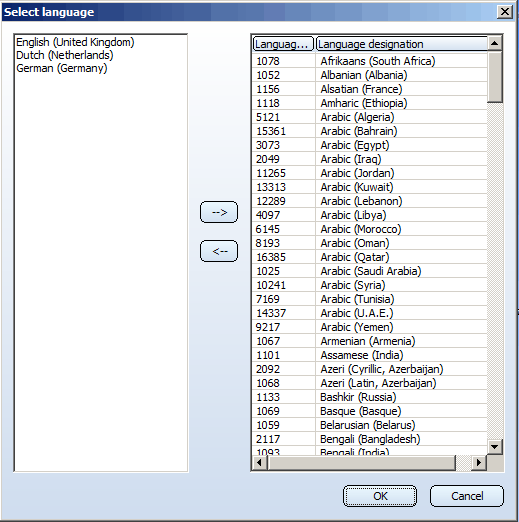Click the list's scroll down arrow
This screenshot has width=519, height=522.
[x=495, y=447]
